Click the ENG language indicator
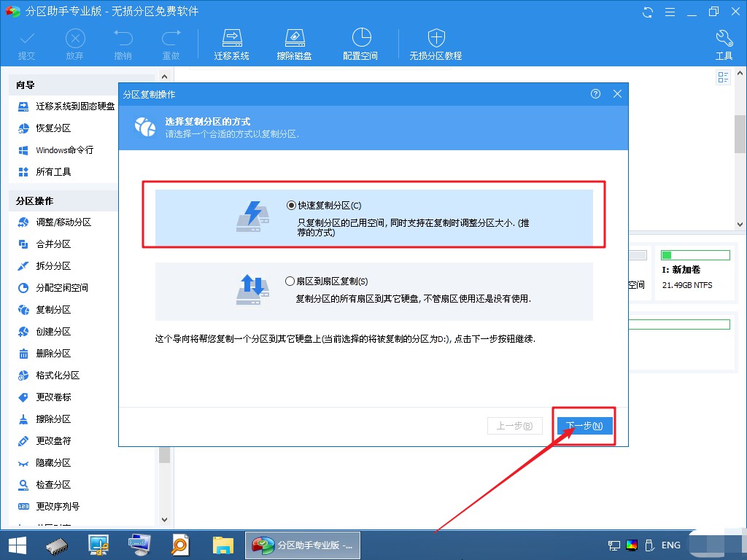Screen dimensions: 747x560 671,545
